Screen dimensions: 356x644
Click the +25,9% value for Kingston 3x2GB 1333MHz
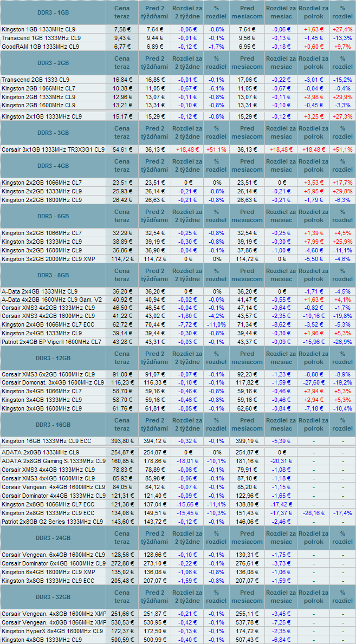pos(343,242)
